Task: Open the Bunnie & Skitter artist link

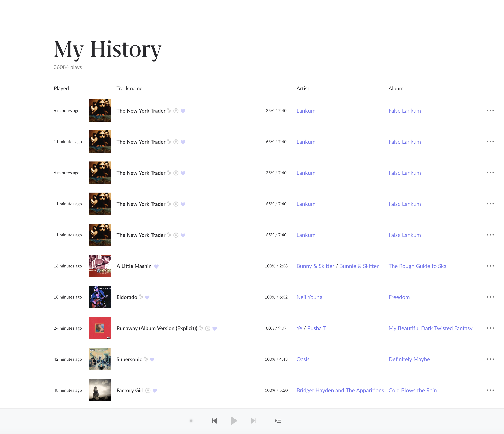Action: pyautogui.click(x=359, y=266)
